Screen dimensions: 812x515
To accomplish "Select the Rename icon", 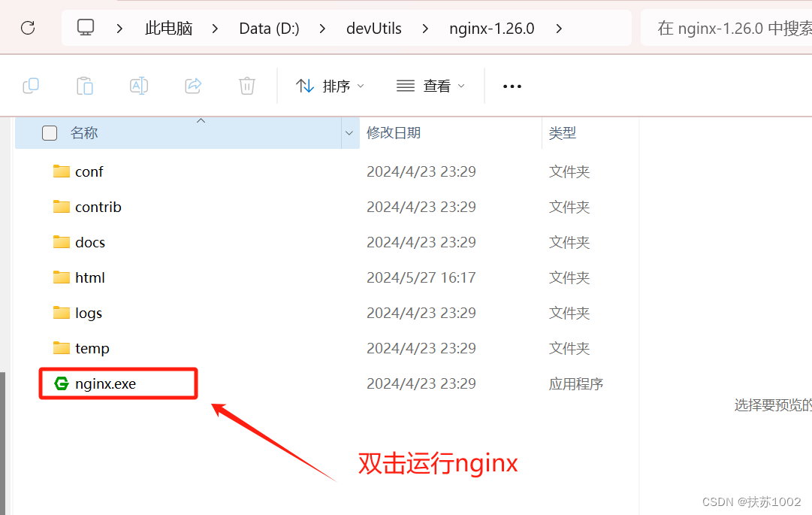I will pyautogui.click(x=139, y=86).
